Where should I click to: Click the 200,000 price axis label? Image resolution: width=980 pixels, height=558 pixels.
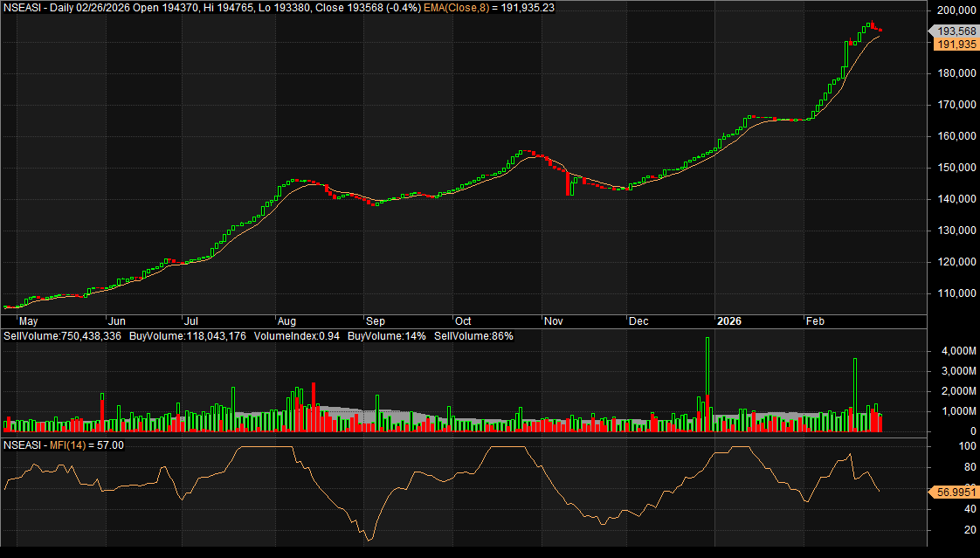click(x=954, y=10)
